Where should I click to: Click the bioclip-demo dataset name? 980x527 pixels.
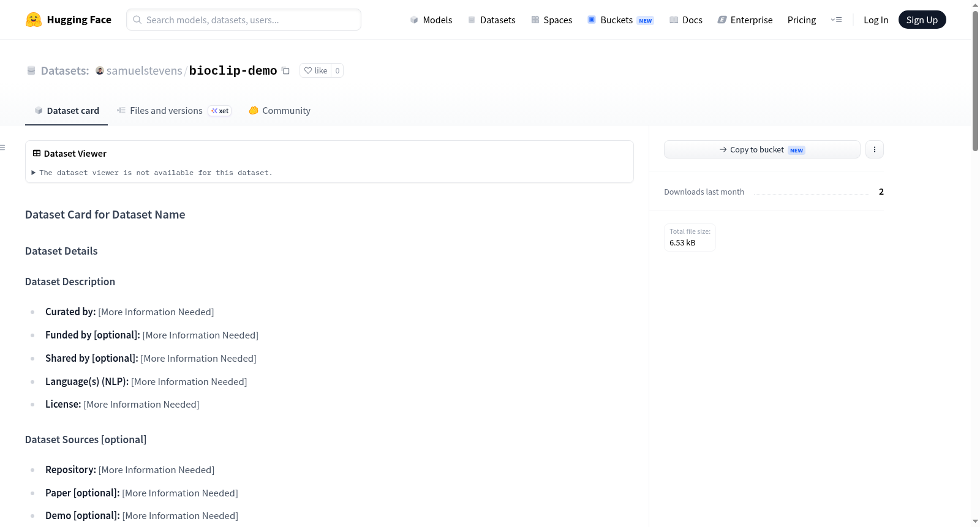pos(233,70)
